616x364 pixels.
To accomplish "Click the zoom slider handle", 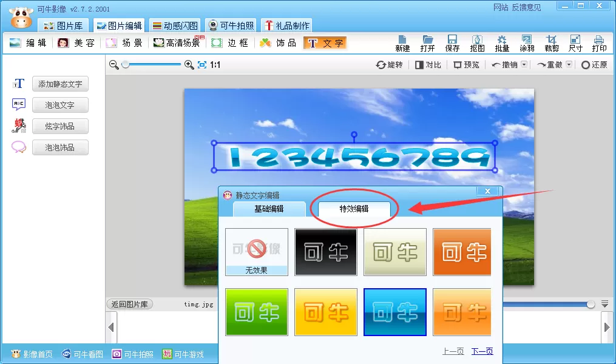I will click(125, 64).
